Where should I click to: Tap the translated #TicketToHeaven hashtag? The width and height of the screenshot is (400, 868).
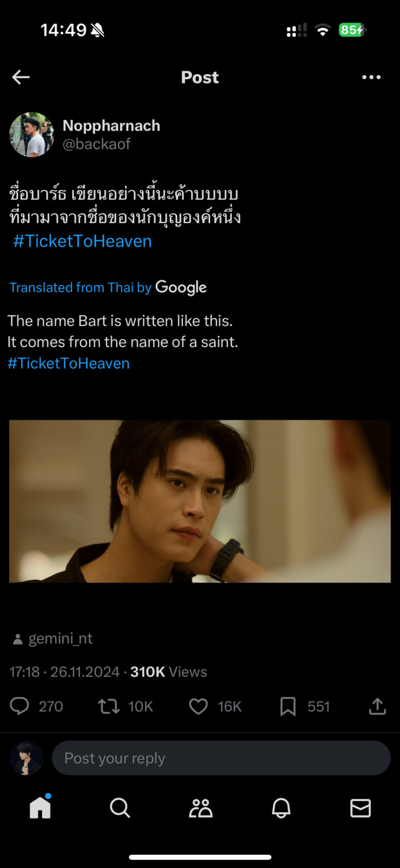click(x=69, y=363)
